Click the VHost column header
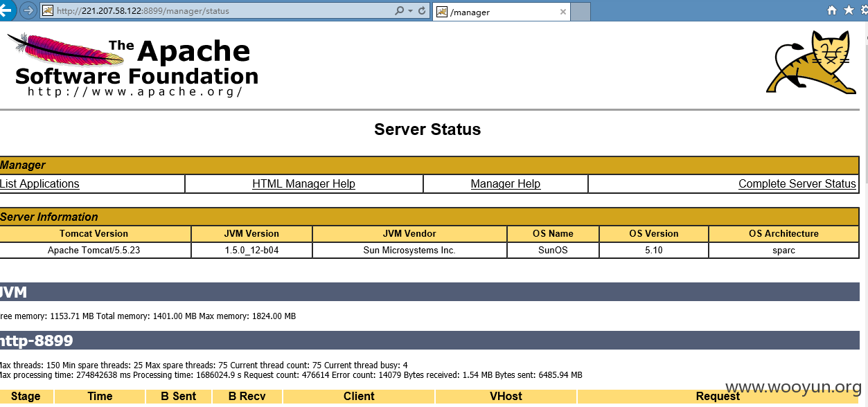The height and width of the screenshot is (407, 868). click(506, 397)
